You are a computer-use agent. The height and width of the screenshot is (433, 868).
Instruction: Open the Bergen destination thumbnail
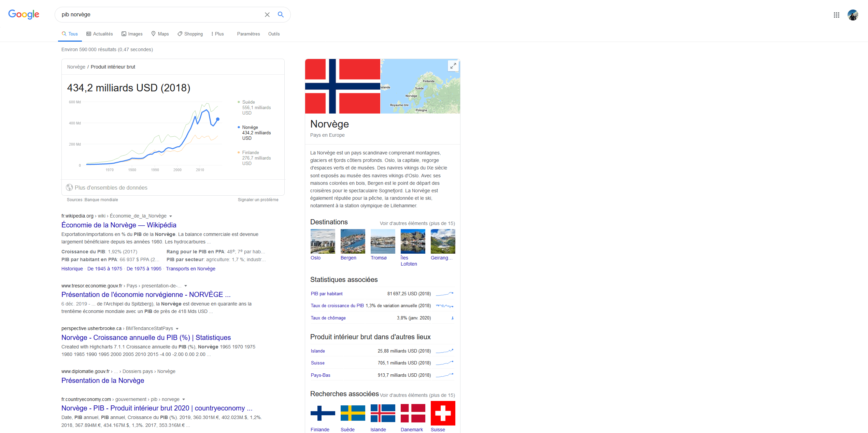pos(353,241)
